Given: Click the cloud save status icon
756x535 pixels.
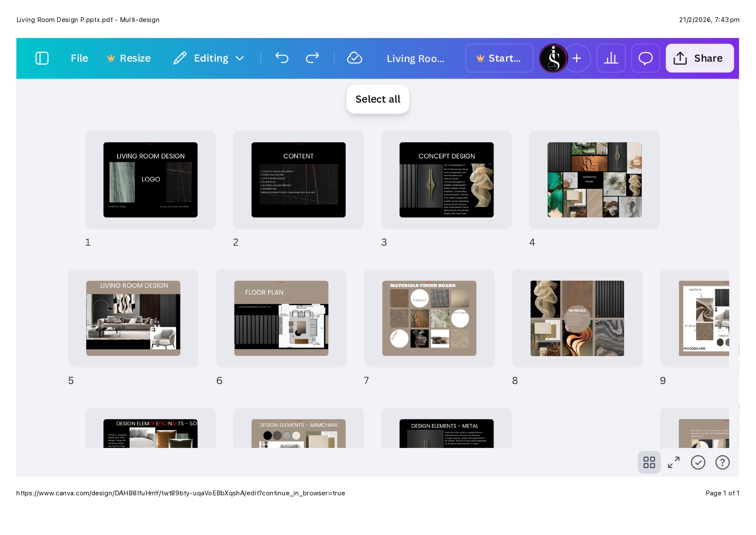Looking at the screenshot, I should [x=354, y=58].
